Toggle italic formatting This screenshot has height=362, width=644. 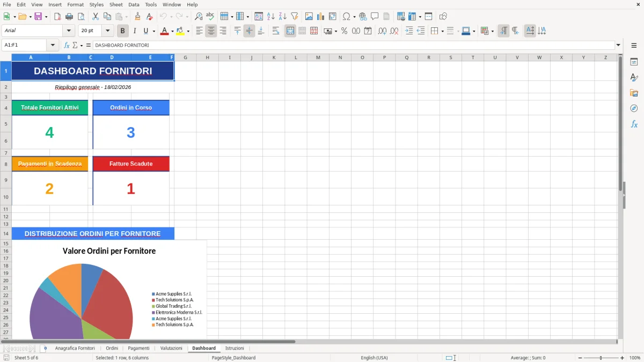134,31
